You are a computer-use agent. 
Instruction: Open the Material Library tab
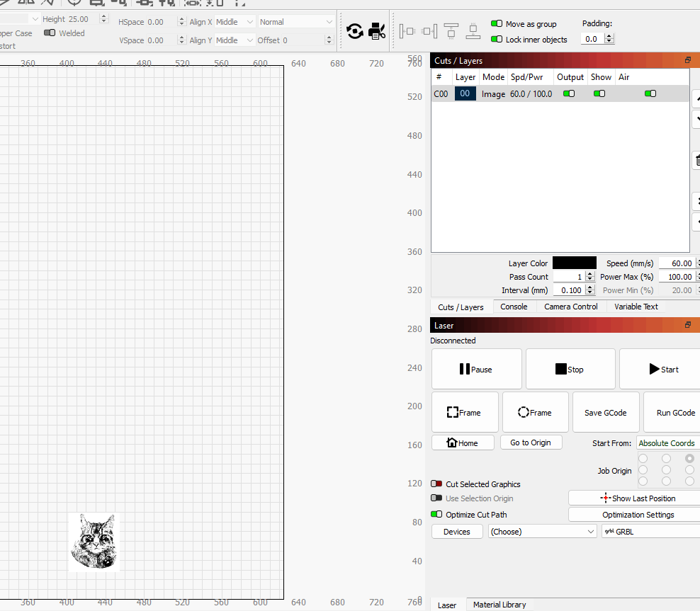499,605
